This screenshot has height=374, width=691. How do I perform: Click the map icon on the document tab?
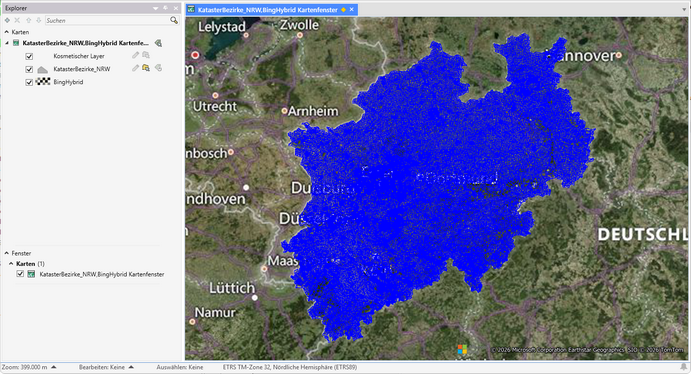point(191,9)
